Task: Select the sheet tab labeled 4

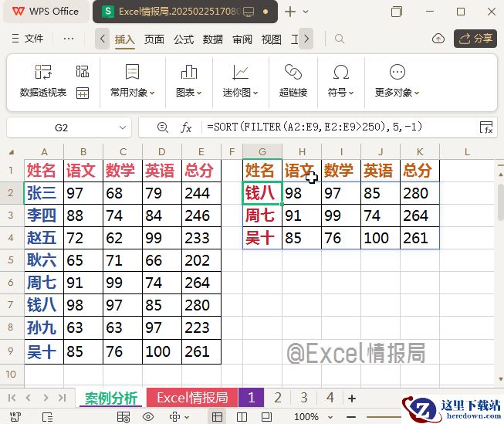Action: pos(330,398)
